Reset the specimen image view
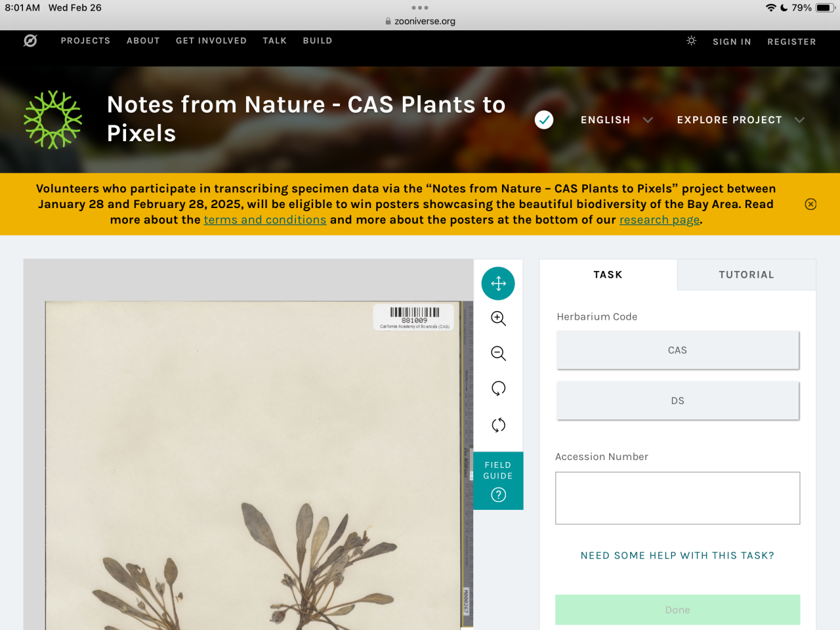 click(498, 425)
